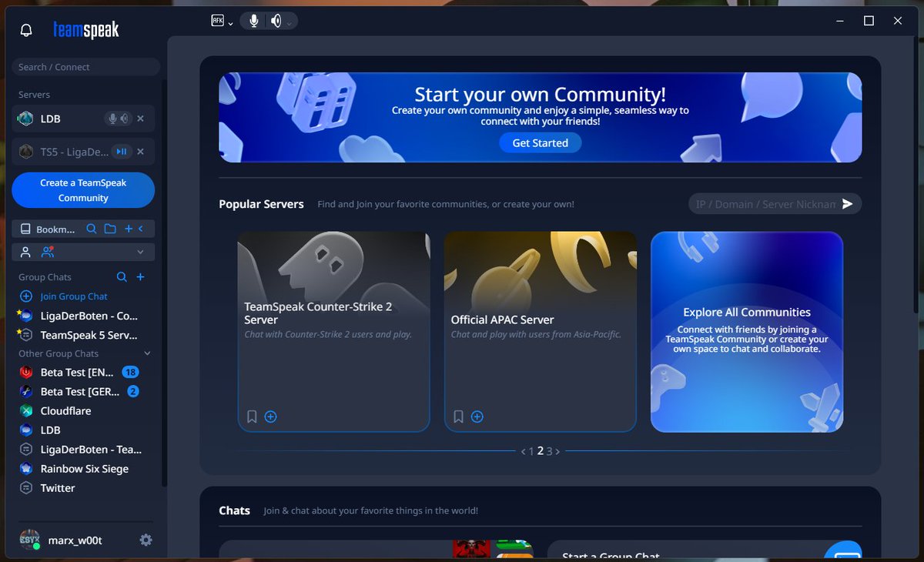Click Create a TeamSpeak Community button

pyautogui.click(x=83, y=190)
